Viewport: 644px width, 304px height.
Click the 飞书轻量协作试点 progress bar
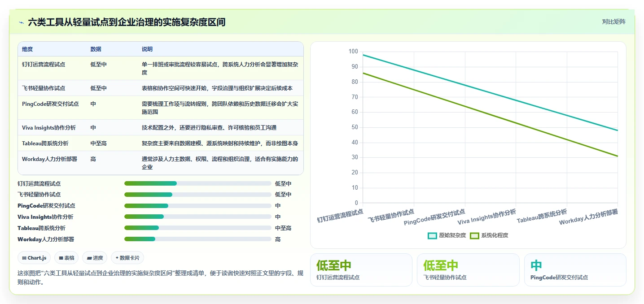198,195
